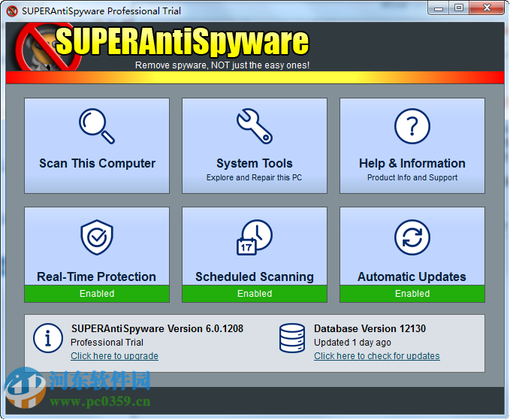Open Automatic Updates label
Viewport: 510px width, 420px height.
click(x=412, y=276)
